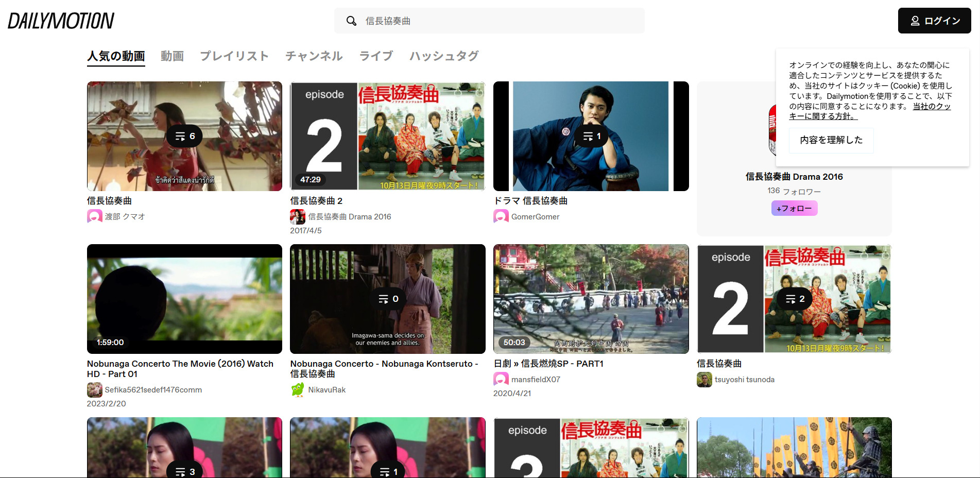Switch to the 動画 tab
Screen dimensions: 980x478
point(172,56)
